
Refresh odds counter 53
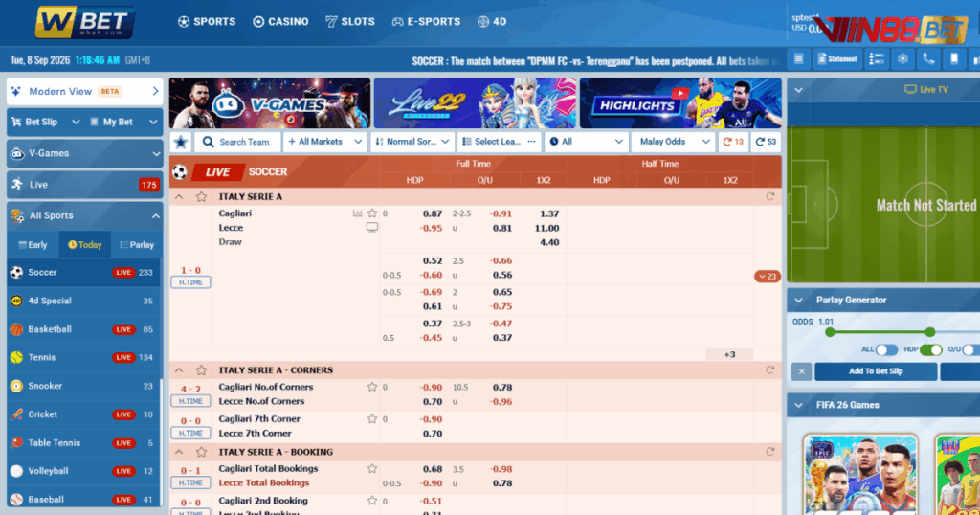coord(766,142)
